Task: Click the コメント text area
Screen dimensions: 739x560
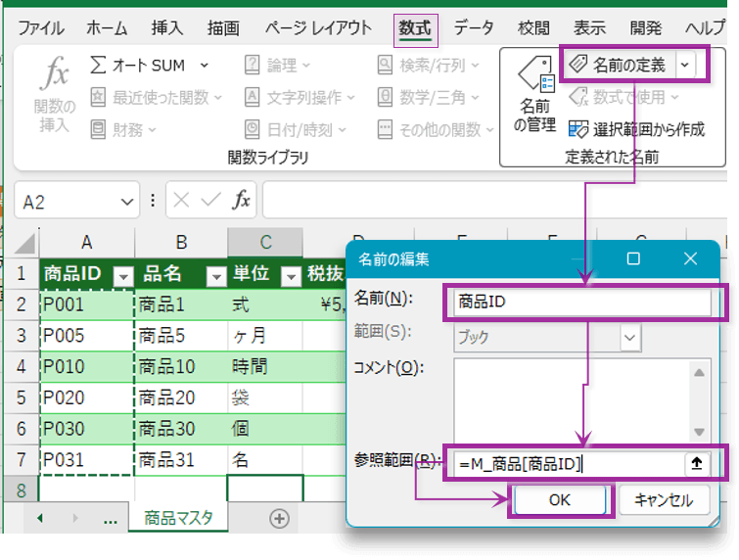Action: 572,400
